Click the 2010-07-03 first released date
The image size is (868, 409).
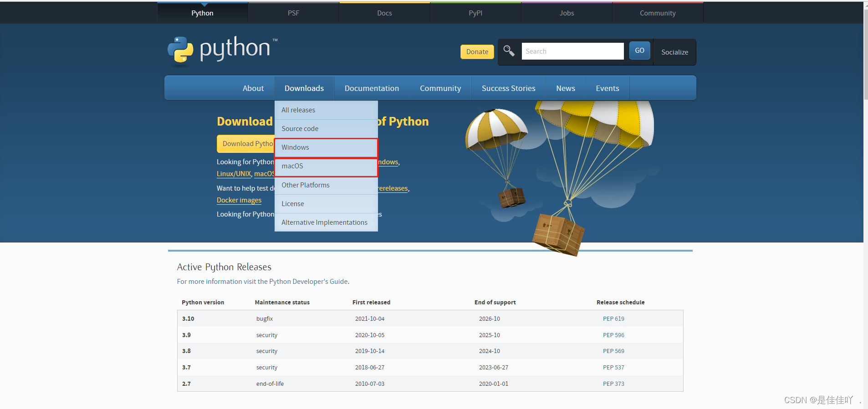(x=370, y=384)
